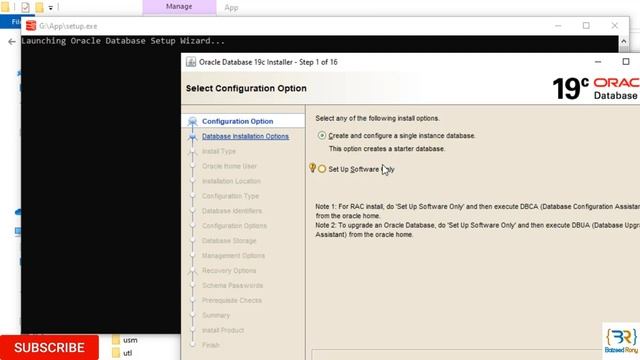Click the Prerequisite Checks step

232,300
